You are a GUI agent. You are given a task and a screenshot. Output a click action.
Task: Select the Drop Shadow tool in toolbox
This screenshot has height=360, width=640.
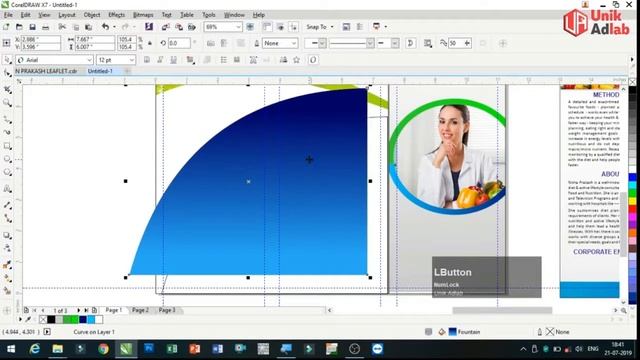click(x=7, y=236)
